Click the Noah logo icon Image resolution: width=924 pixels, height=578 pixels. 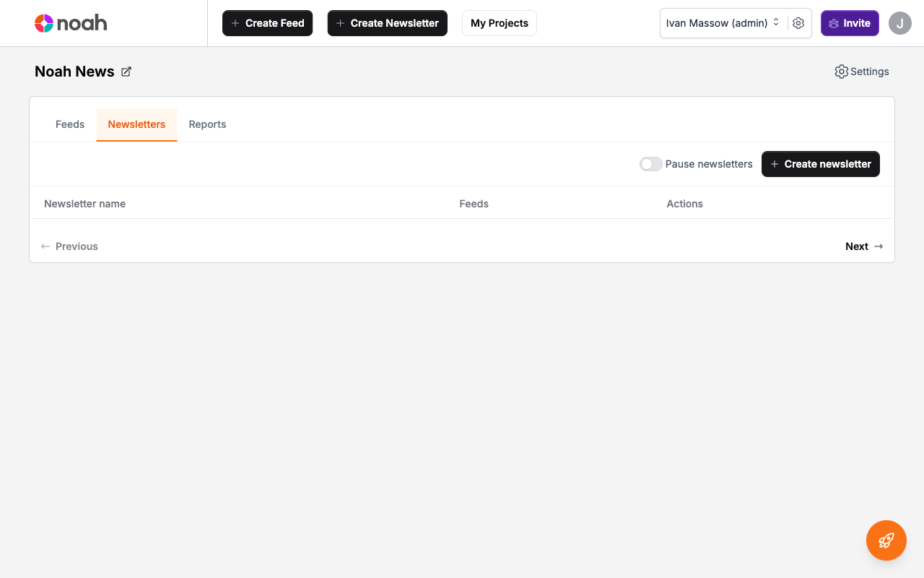(43, 22)
